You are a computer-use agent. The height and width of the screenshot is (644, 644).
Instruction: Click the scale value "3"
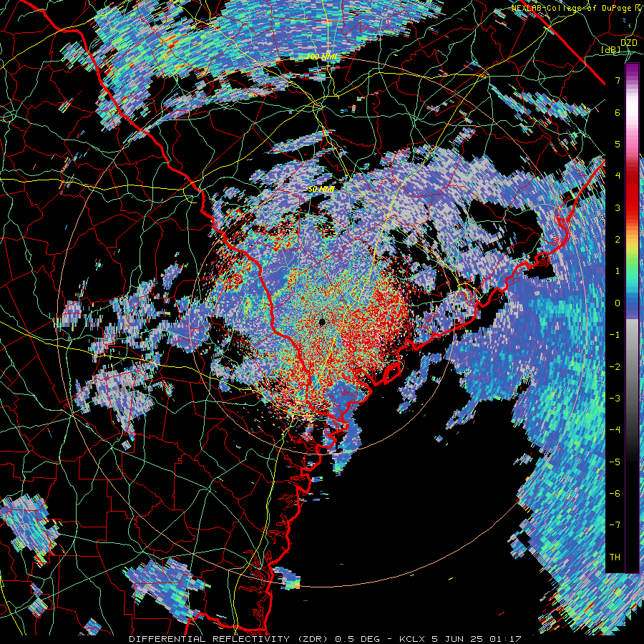(x=618, y=208)
